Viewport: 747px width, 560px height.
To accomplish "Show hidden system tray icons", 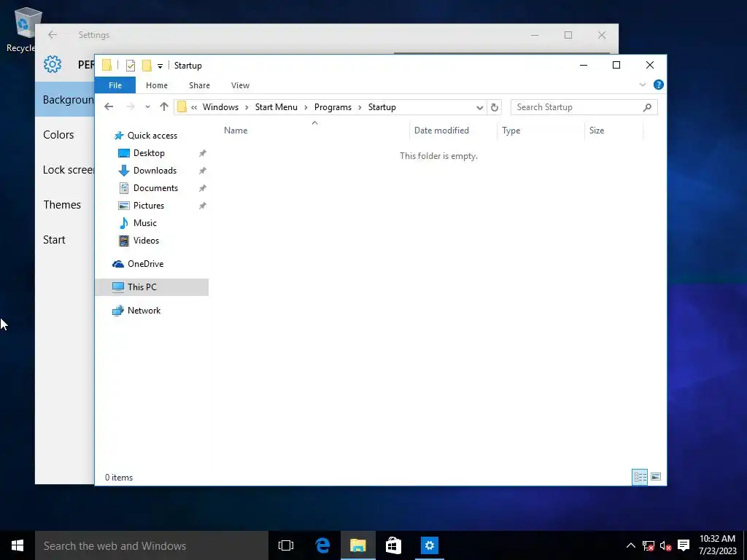I will pyautogui.click(x=630, y=545).
